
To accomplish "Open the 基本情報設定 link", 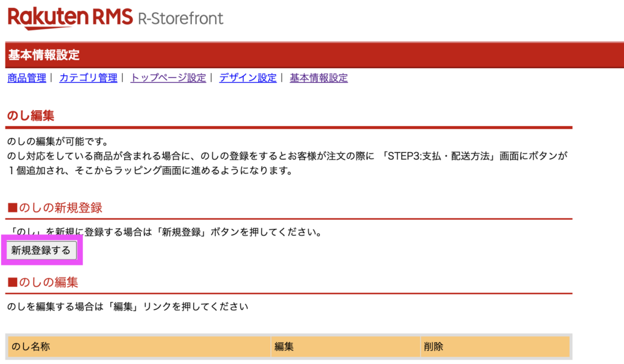I will click(318, 78).
